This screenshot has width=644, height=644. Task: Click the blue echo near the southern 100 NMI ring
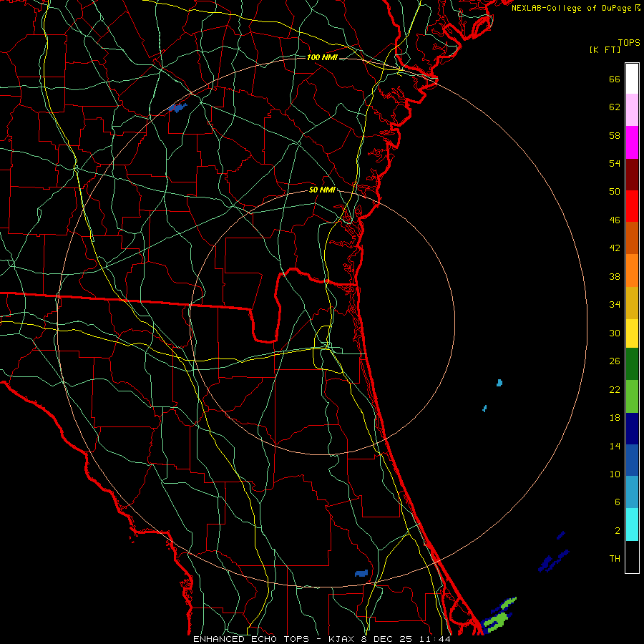[361, 573]
